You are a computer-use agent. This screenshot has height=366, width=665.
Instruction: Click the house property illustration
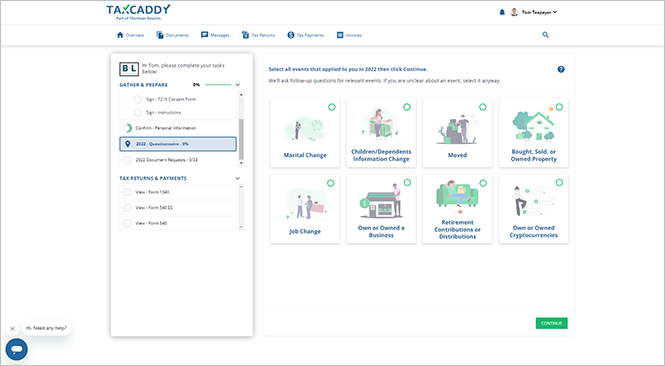534,126
